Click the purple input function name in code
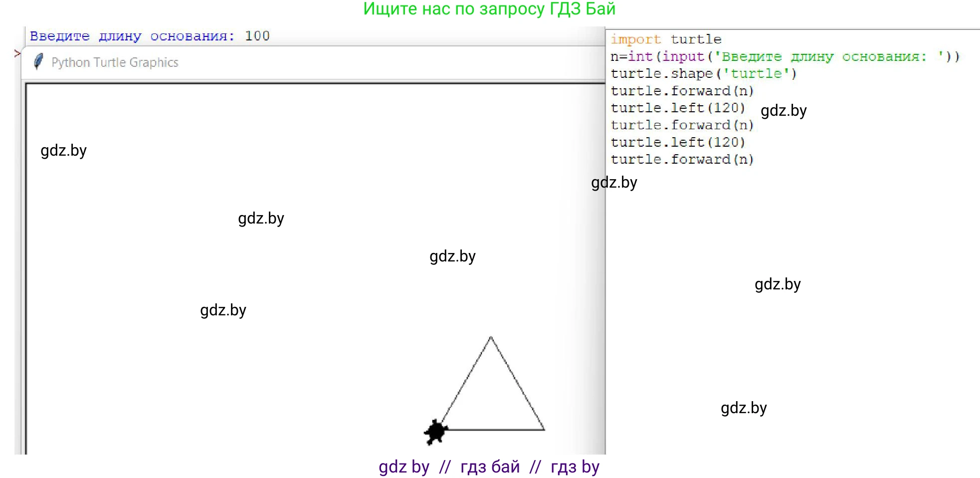Viewport: 980px width, 478px height. [683, 57]
